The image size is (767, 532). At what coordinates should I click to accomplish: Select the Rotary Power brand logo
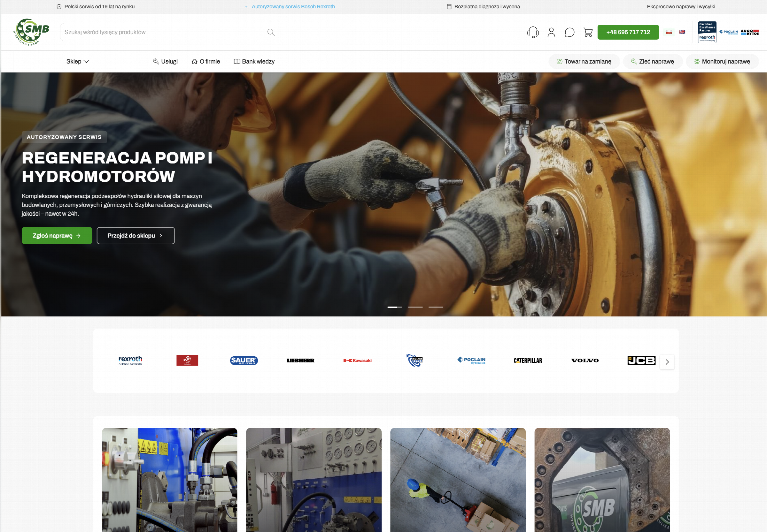tap(414, 360)
